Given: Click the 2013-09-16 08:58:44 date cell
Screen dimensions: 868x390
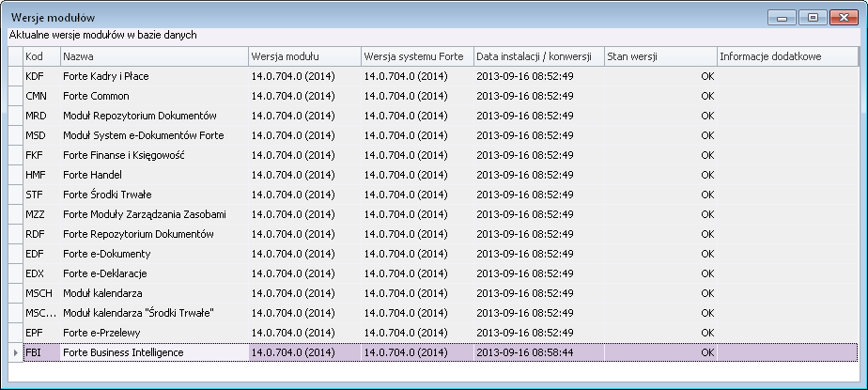Looking at the screenshot, I should 539,352.
